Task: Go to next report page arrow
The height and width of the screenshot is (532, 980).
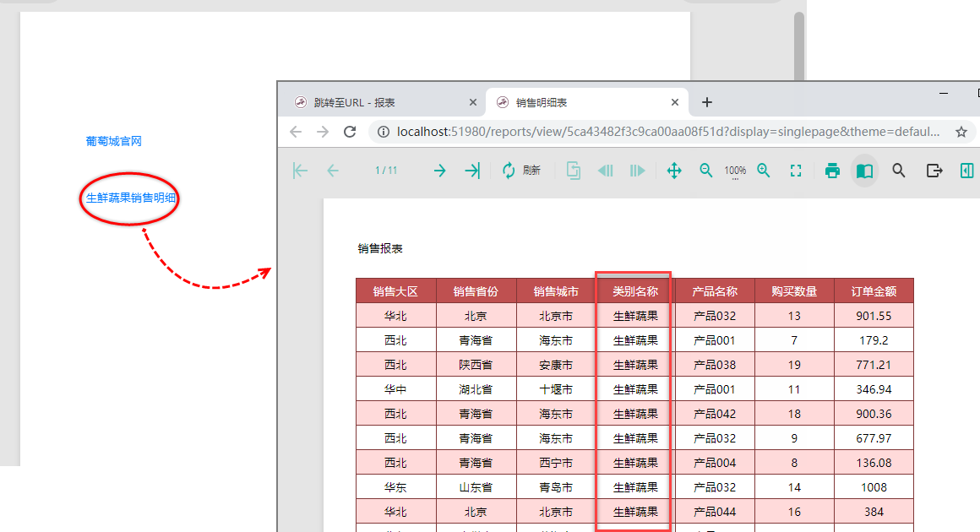Action: tap(439, 171)
